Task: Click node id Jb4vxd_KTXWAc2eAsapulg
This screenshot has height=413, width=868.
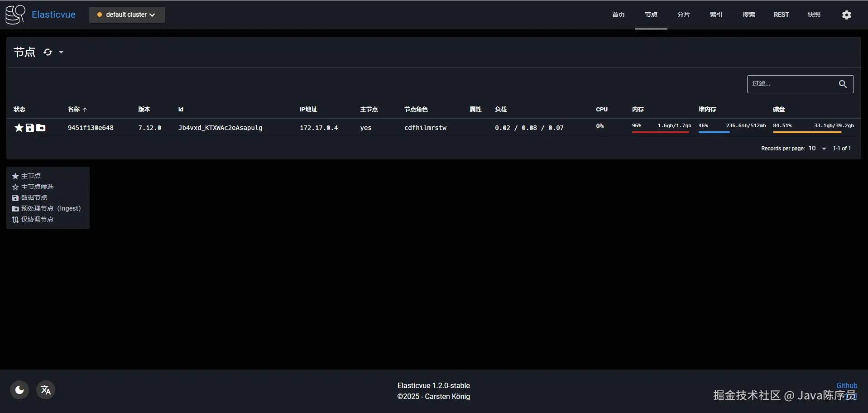Action: click(x=221, y=128)
